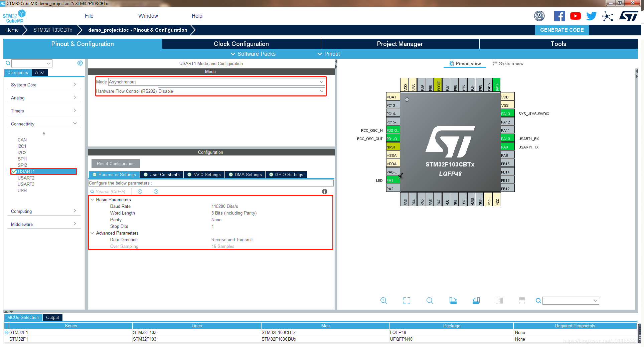The width and height of the screenshot is (644, 347).
Task: Zoom in on the pinout view
Action: pyautogui.click(x=384, y=301)
